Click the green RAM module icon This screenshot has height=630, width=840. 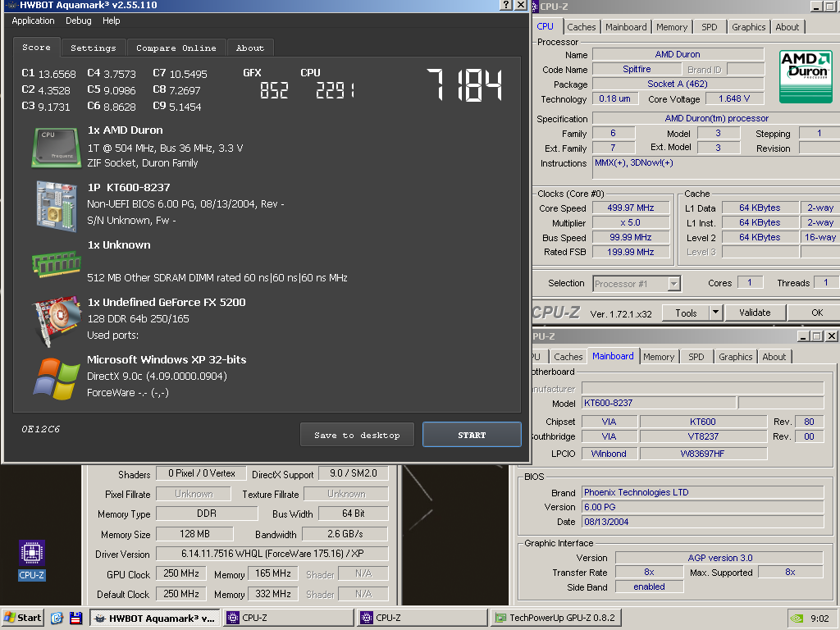(x=57, y=263)
